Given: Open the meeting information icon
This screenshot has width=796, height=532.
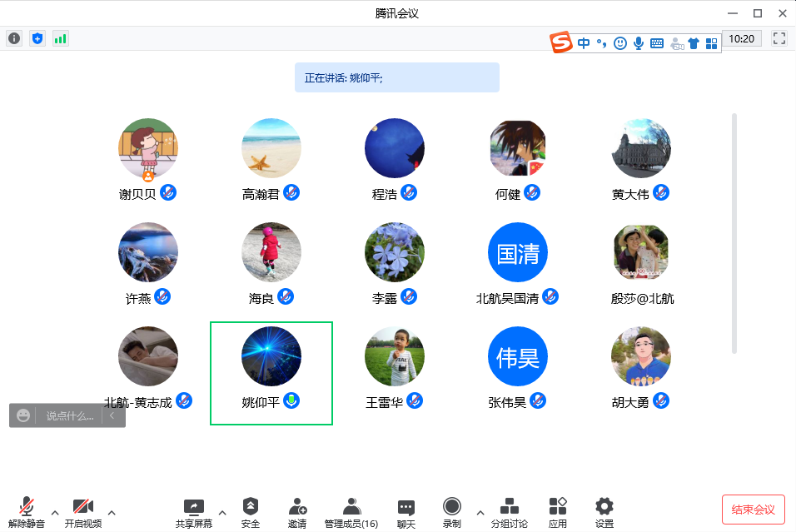Looking at the screenshot, I should 13,37.
